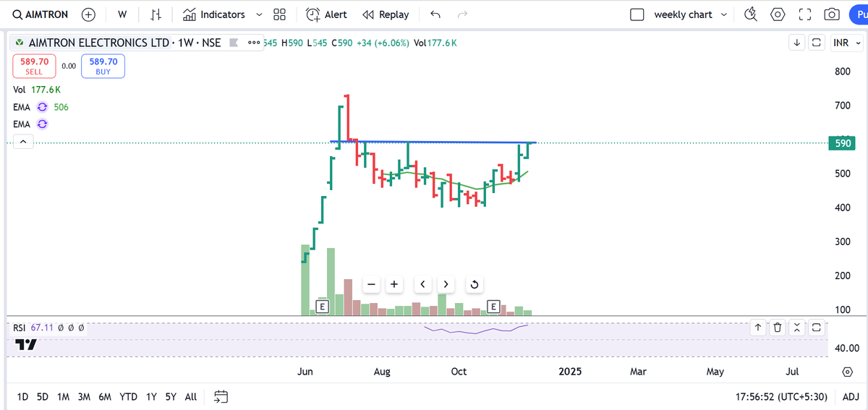
Task: Click the 589.70 BUY button
Action: [103, 67]
